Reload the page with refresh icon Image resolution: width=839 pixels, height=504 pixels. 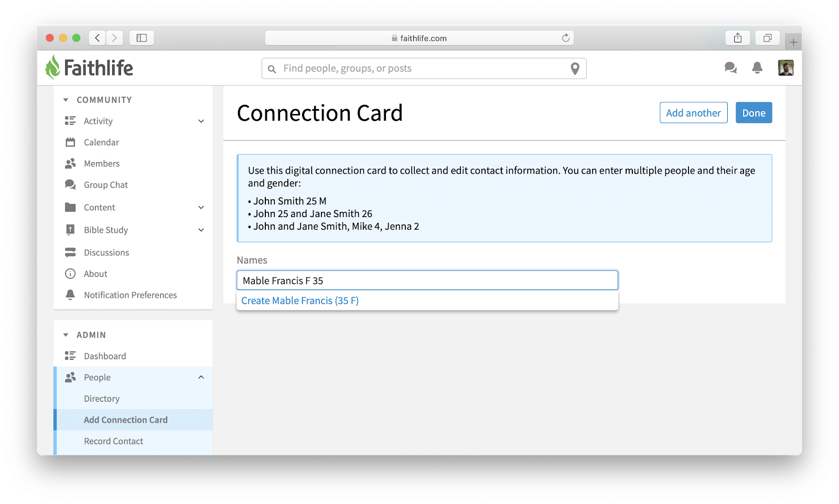tap(566, 38)
